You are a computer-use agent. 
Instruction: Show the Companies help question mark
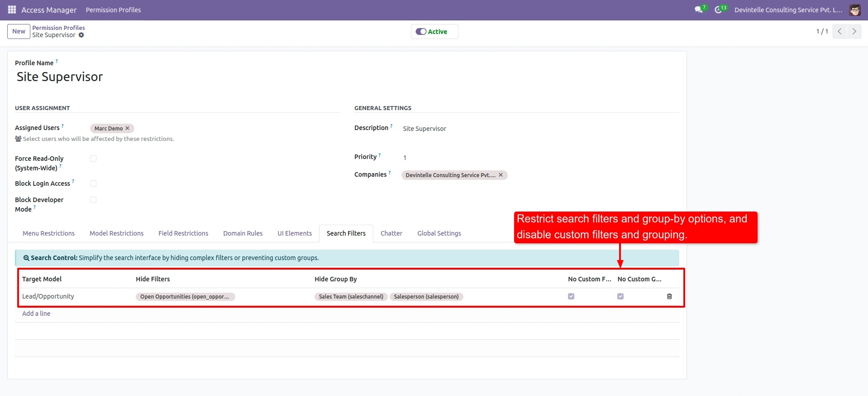[389, 172]
